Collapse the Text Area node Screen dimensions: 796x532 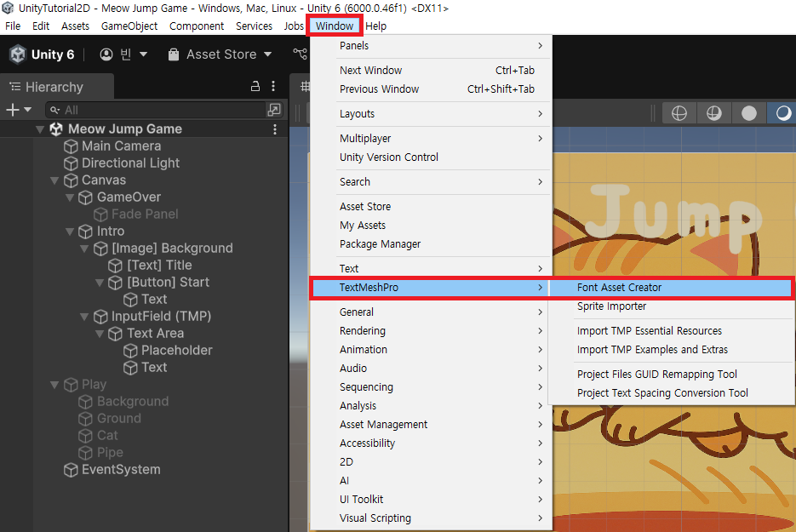point(100,334)
